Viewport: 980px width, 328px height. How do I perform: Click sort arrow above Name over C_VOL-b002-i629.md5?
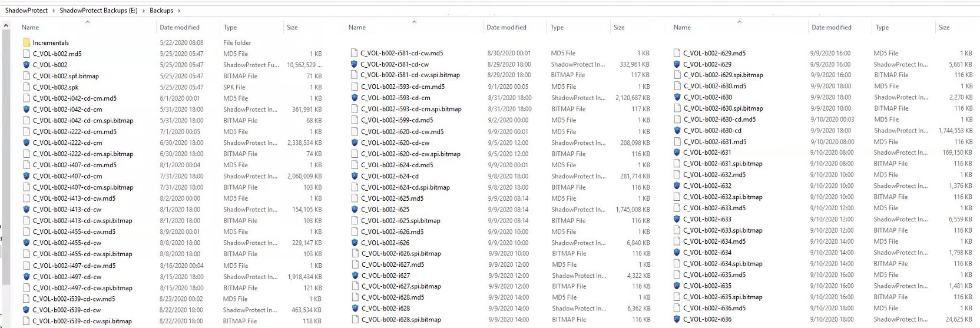pos(739,22)
